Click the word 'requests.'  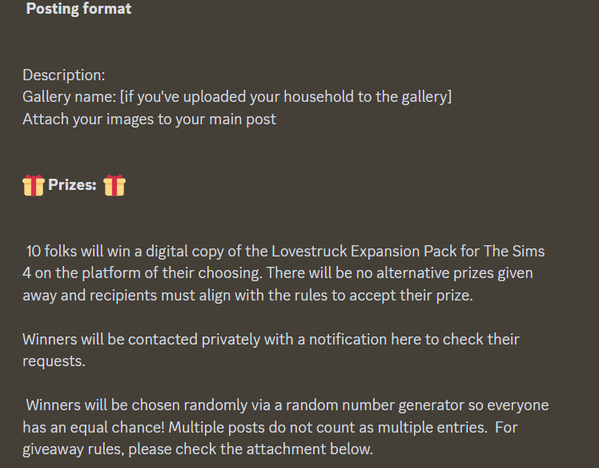(54, 361)
